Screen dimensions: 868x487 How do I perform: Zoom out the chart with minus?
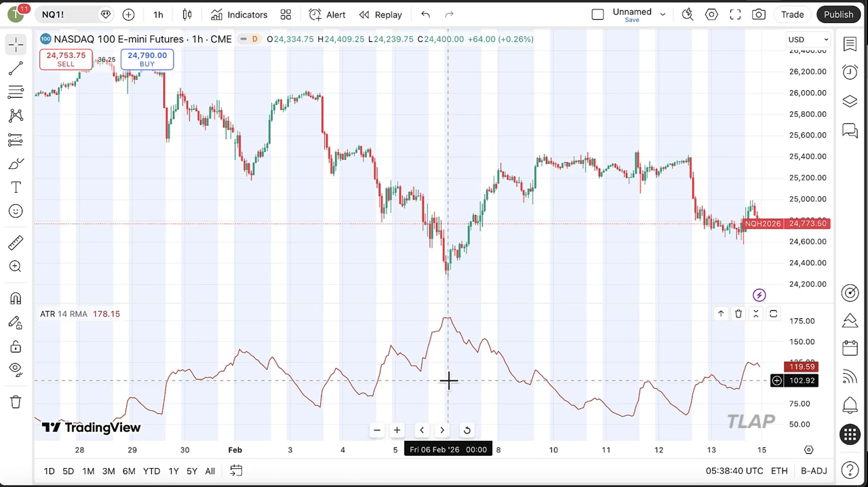coord(376,430)
